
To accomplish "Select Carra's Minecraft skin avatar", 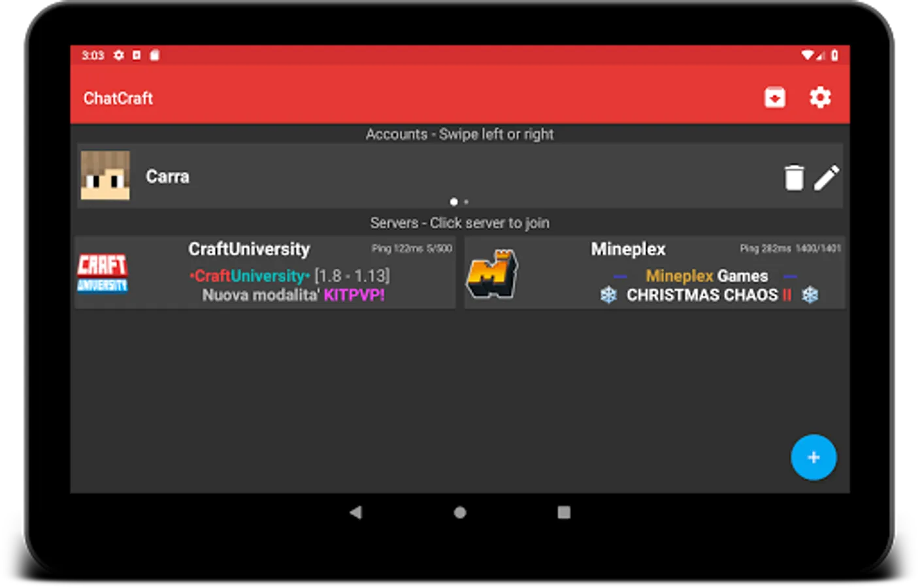I will point(105,176).
